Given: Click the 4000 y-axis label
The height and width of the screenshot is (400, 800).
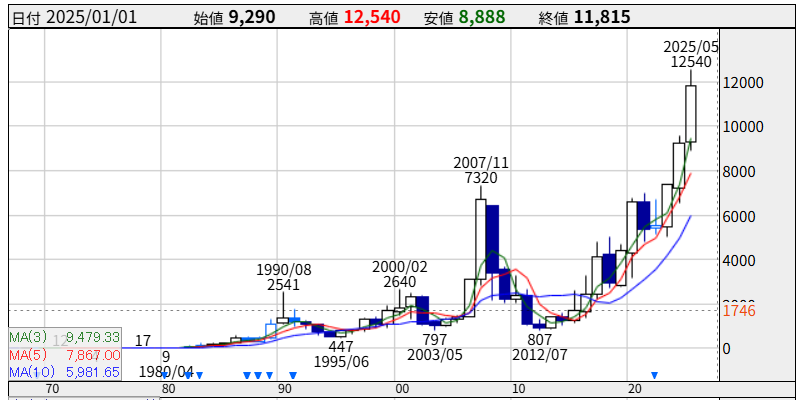Looking at the screenshot, I should pos(739,260).
